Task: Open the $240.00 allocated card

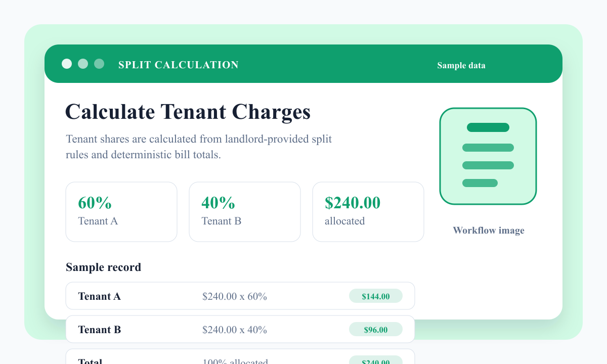Action: 368,212
